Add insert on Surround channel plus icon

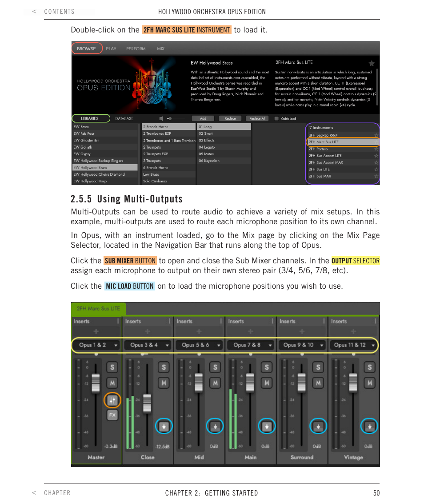coord(302,331)
